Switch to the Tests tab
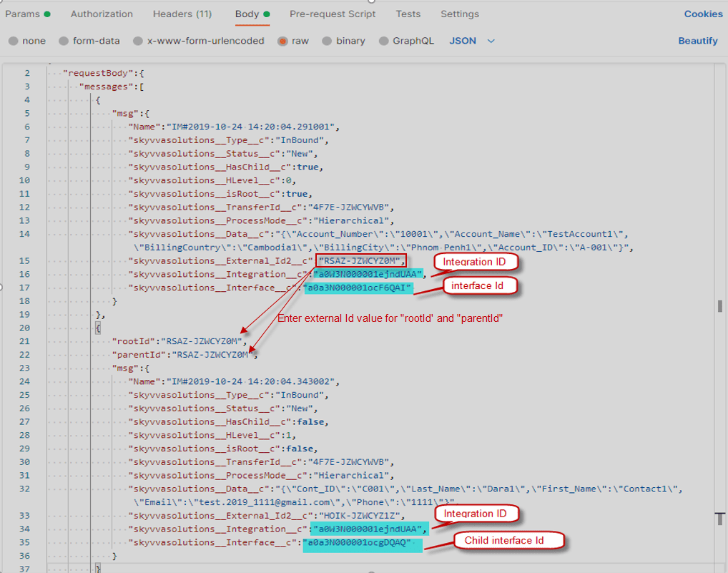This screenshot has height=573, width=728. [408, 14]
